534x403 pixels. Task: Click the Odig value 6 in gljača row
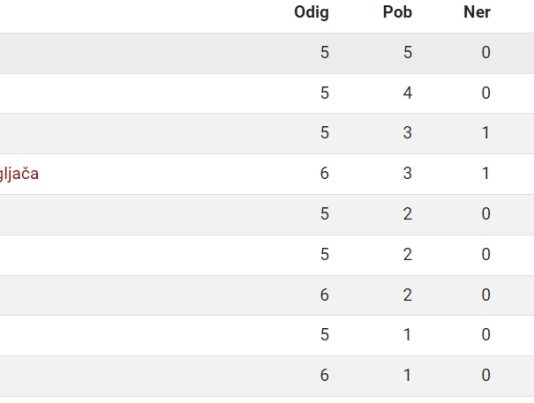[x=325, y=173]
